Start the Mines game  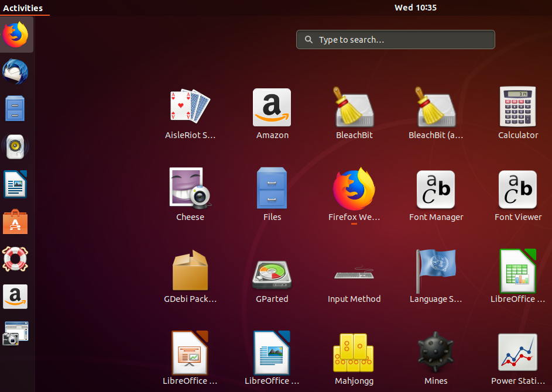click(x=436, y=358)
